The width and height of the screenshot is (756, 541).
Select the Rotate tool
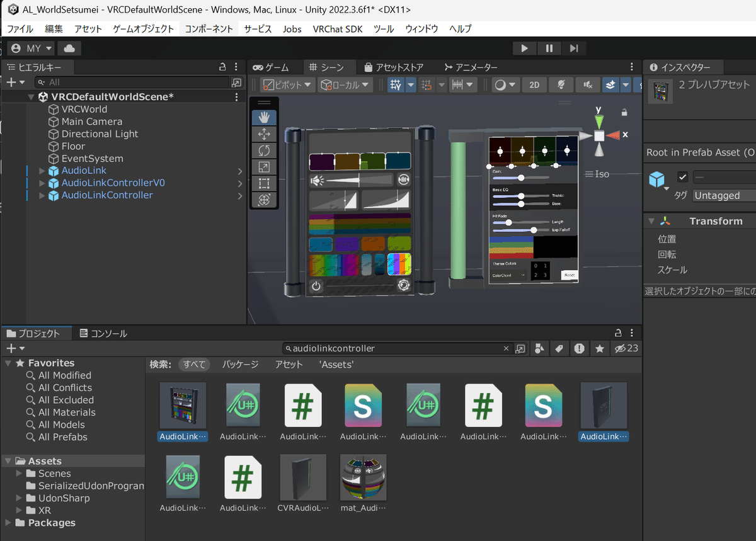click(264, 150)
